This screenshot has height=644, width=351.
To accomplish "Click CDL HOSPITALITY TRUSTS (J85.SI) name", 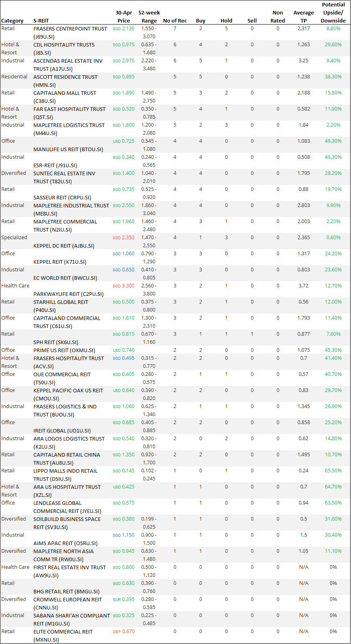I will pos(64,49).
